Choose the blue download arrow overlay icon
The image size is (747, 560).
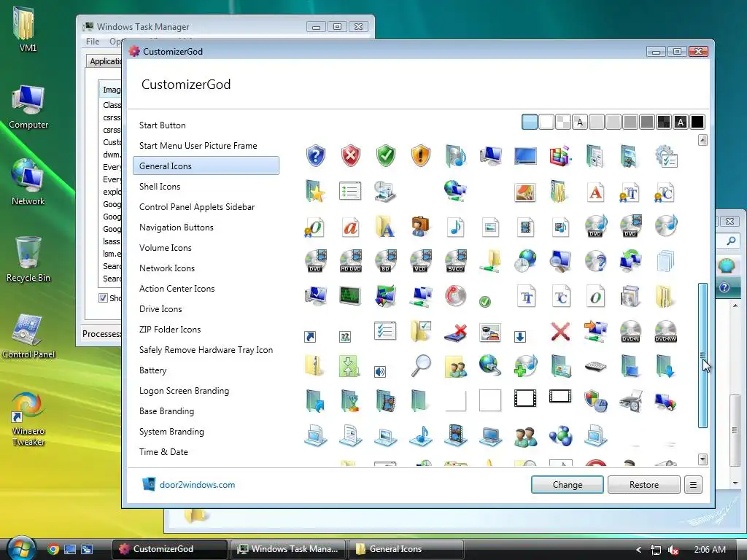520,337
